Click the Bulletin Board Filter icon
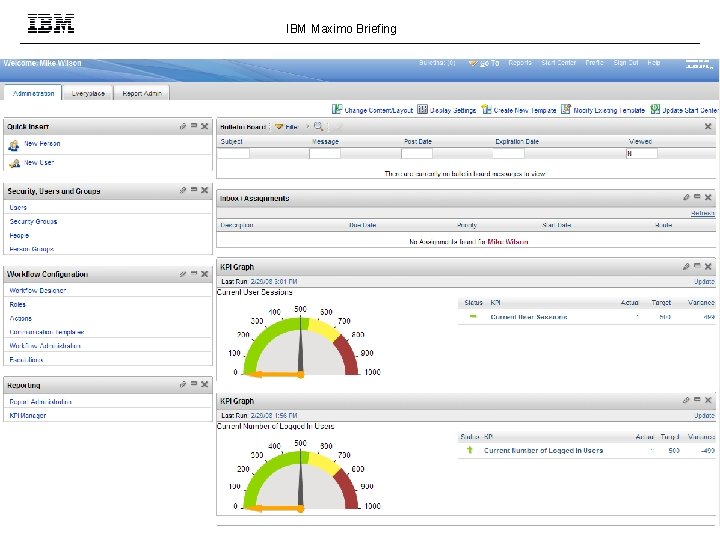 point(279,127)
